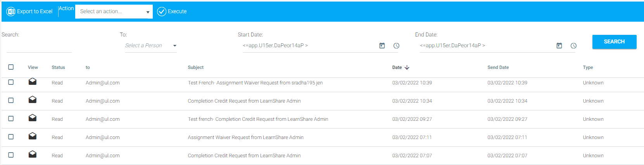Sort by the Status column header

tap(58, 67)
